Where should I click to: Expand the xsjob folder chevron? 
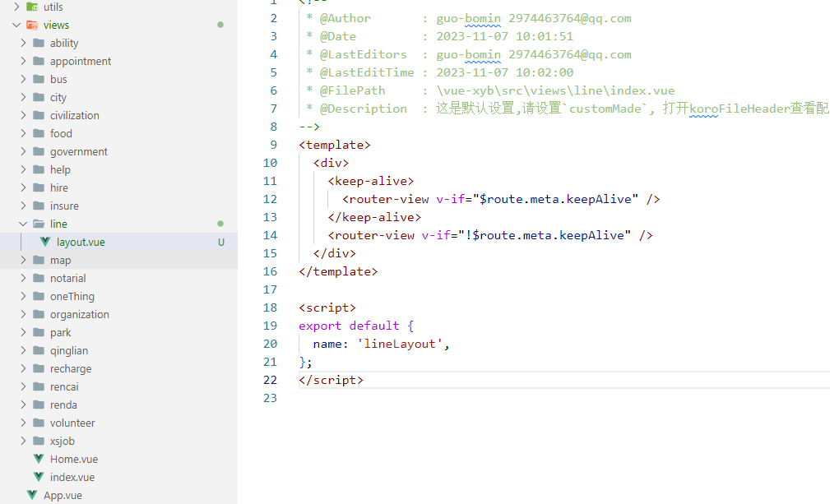[x=23, y=441]
